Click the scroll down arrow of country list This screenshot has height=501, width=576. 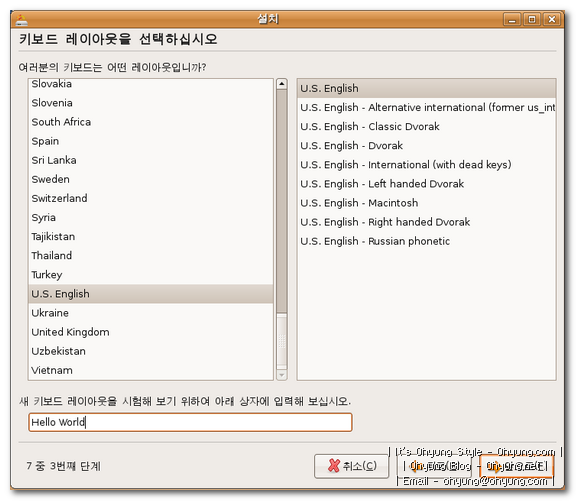(282, 375)
